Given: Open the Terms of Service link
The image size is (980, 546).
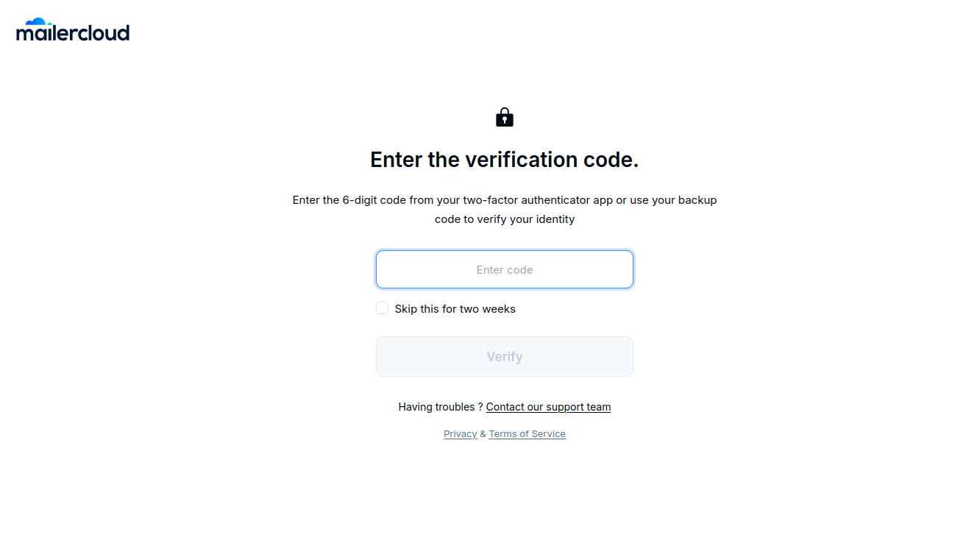Looking at the screenshot, I should pyautogui.click(x=527, y=434).
